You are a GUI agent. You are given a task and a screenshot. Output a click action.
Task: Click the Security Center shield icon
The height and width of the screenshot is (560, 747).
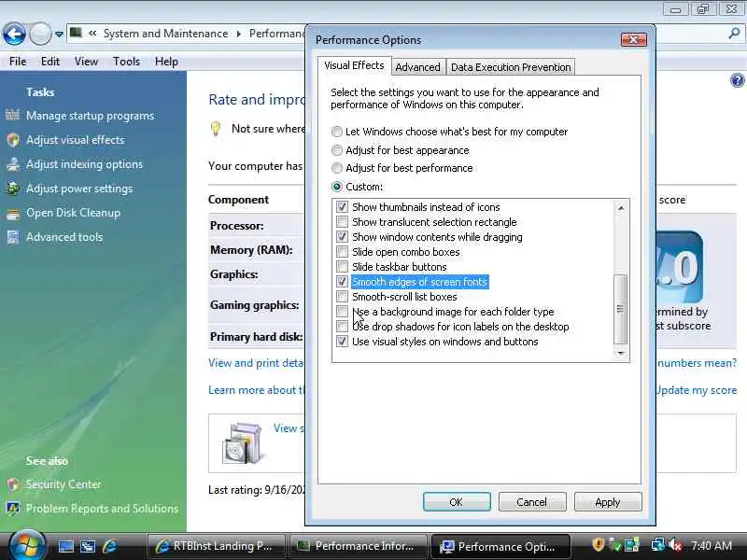click(13, 484)
